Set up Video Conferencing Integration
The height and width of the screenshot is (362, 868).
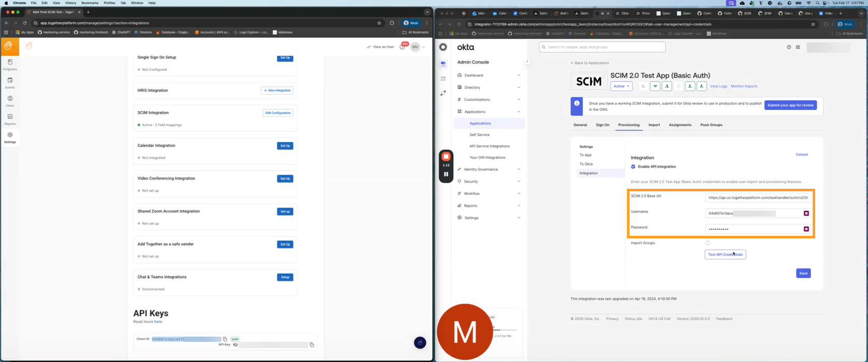(285, 178)
